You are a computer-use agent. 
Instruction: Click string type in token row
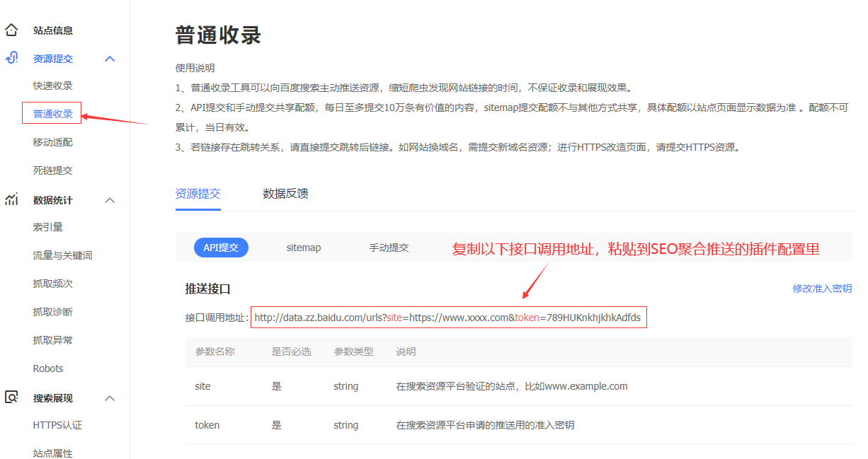click(x=346, y=425)
